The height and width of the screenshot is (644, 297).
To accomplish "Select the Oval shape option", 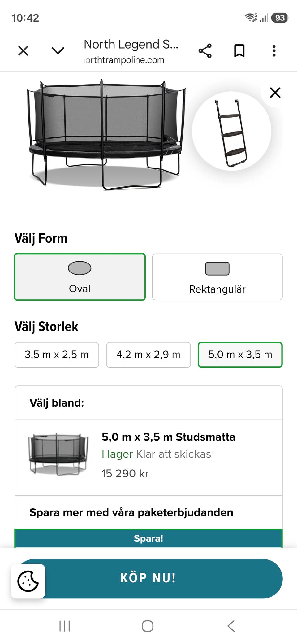I will [x=80, y=277].
